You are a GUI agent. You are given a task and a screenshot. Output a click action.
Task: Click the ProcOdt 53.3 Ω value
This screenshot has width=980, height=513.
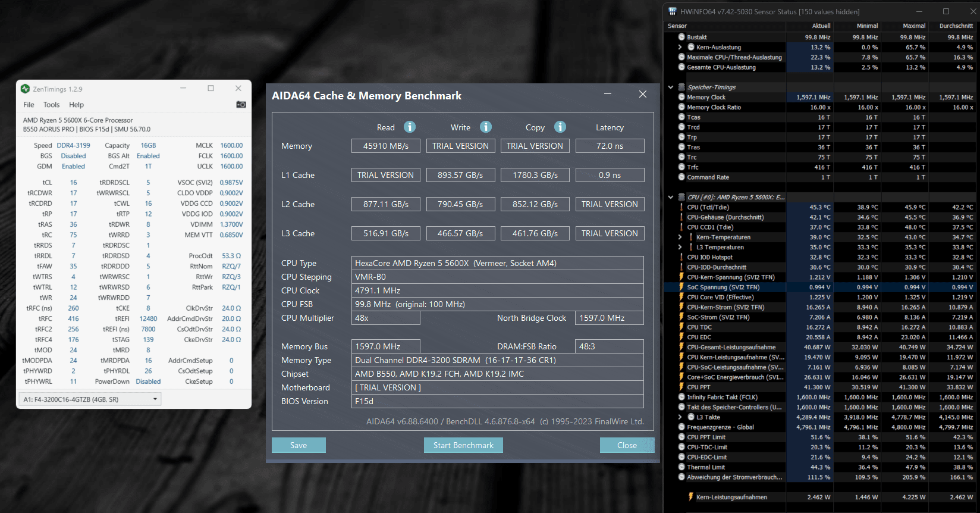231,256
